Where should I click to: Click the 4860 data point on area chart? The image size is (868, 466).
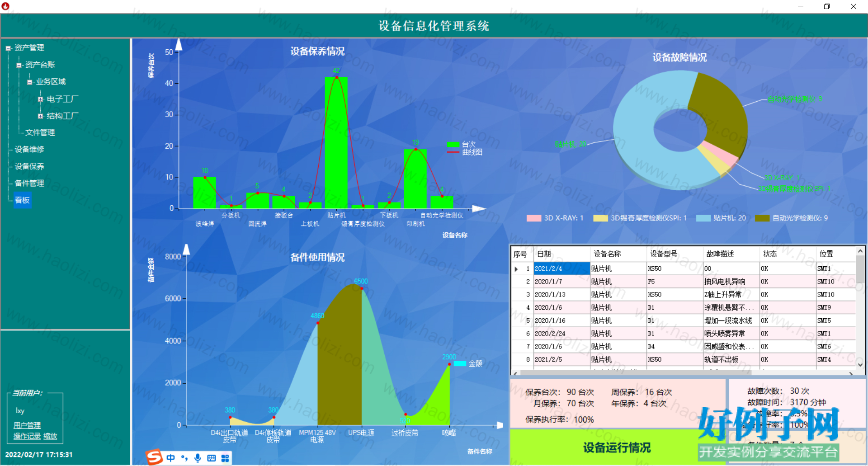318,323
